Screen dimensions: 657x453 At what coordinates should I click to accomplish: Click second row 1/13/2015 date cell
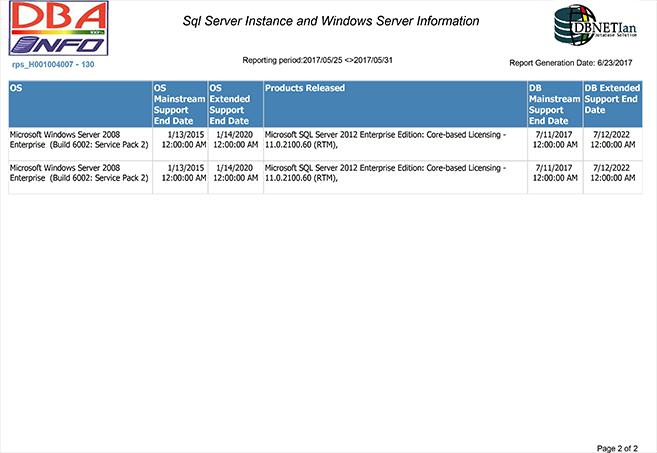click(x=180, y=177)
